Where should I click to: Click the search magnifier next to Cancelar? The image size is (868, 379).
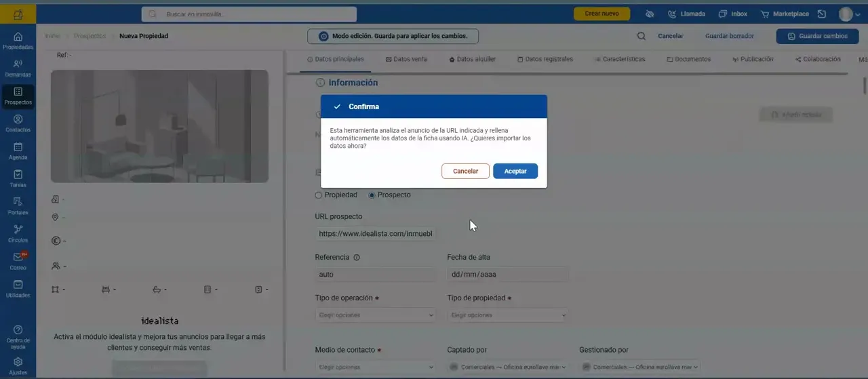click(x=641, y=36)
